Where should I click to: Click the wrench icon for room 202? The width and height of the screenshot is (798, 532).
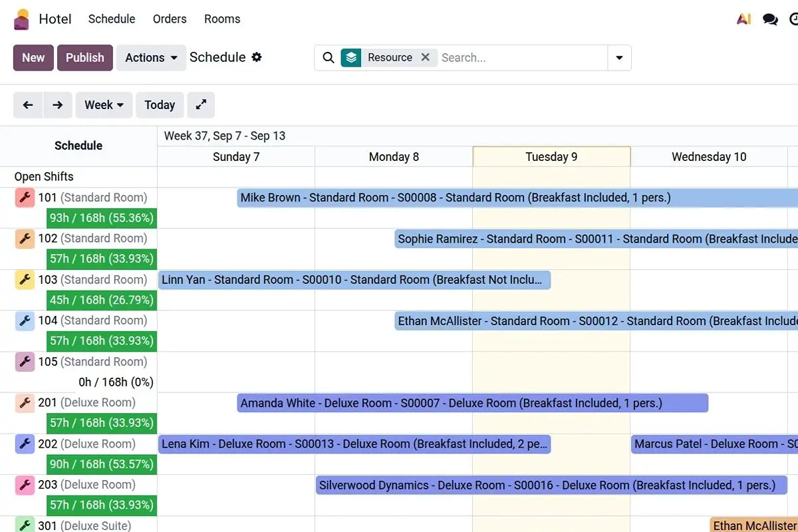[x=25, y=444]
